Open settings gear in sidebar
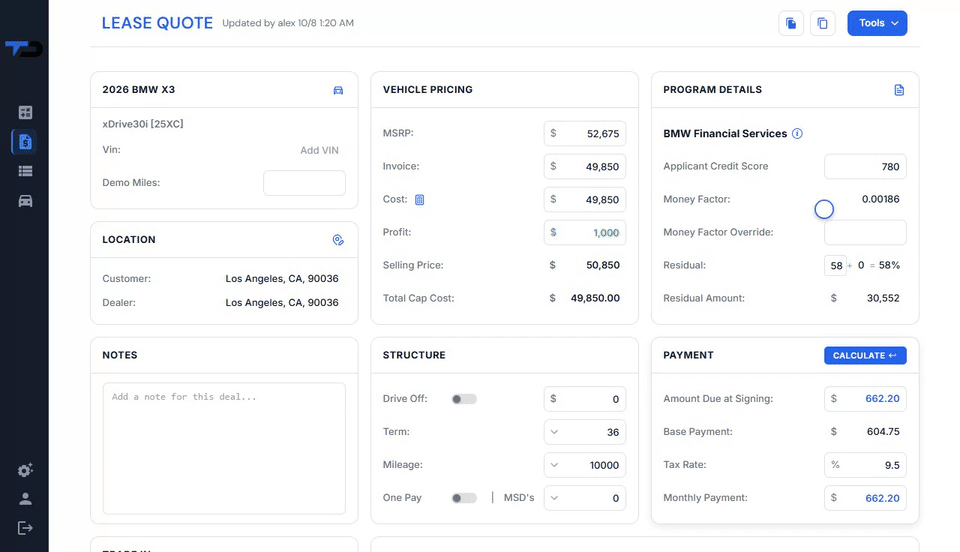The height and width of the screenshot is (552, 960). coord(25,470)
